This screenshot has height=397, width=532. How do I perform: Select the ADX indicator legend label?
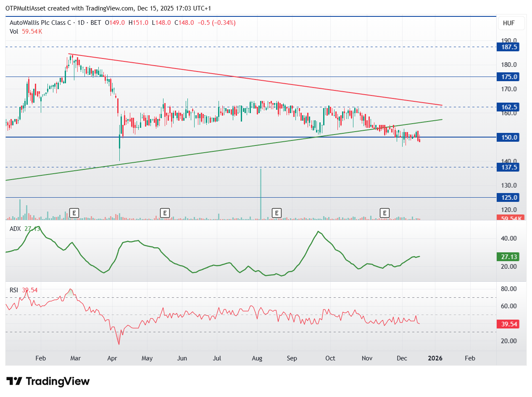coord(16,229)
